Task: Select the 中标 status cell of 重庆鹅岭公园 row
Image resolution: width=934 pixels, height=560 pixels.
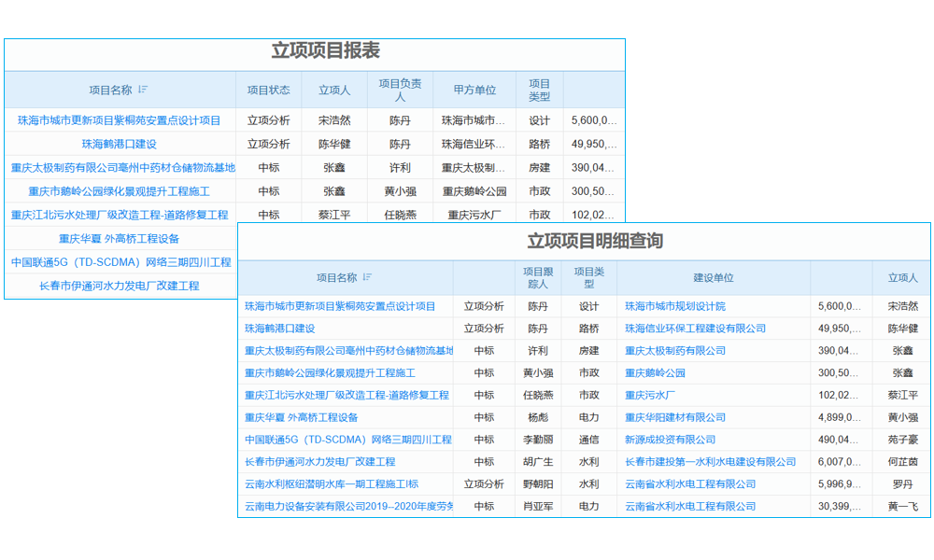Action: pos(485,372)
